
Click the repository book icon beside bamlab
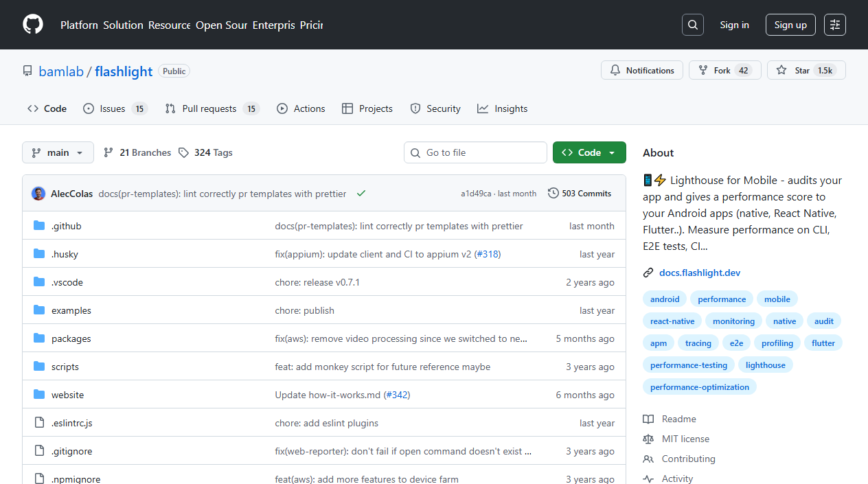[27, 71]
